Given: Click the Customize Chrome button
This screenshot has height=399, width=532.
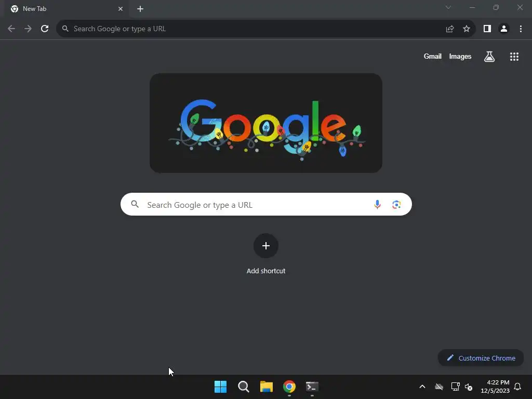Looking at the screenshot, I should pos(481,358).
